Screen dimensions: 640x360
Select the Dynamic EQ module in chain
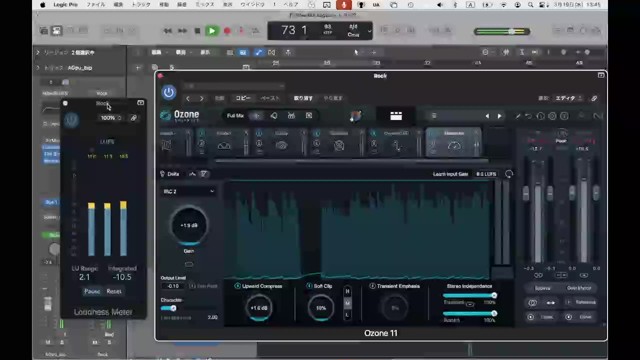click(396, 142)
